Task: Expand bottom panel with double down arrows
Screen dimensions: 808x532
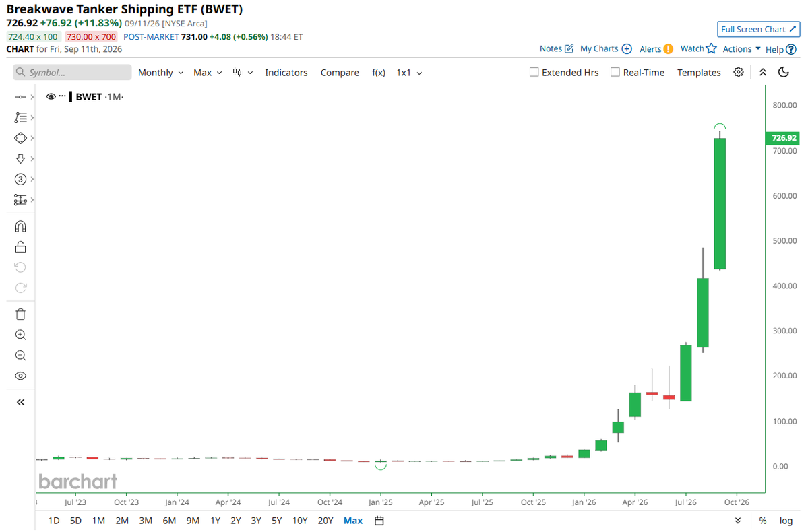Action: click(x=738, y=521)
